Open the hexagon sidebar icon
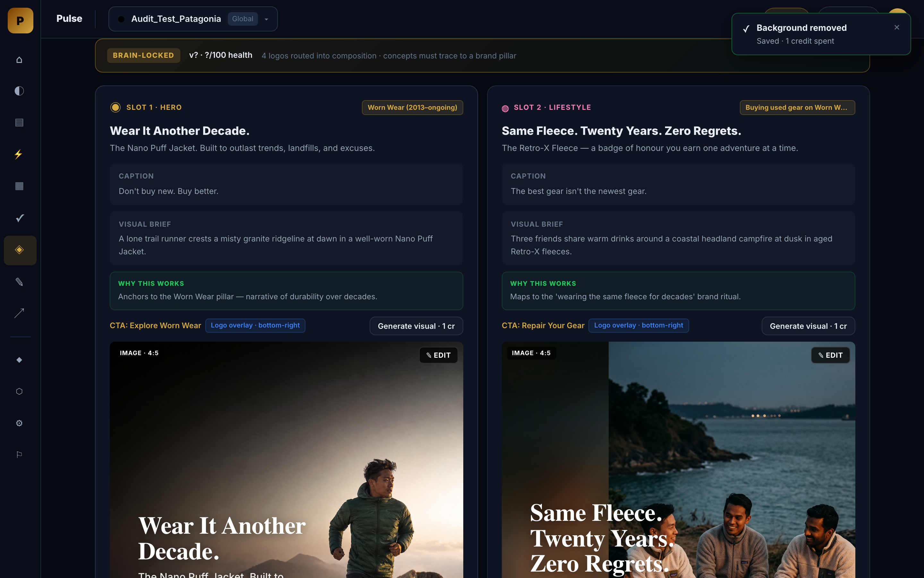Screen dimensions: 924x578 coord(19,391)
